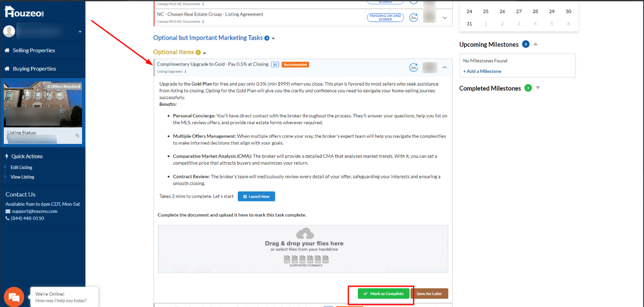The image size is (644, 307).
Task: Click the $0 price tag on Gold upgrade
Action: pyautogui.click(x=275, y=64)
